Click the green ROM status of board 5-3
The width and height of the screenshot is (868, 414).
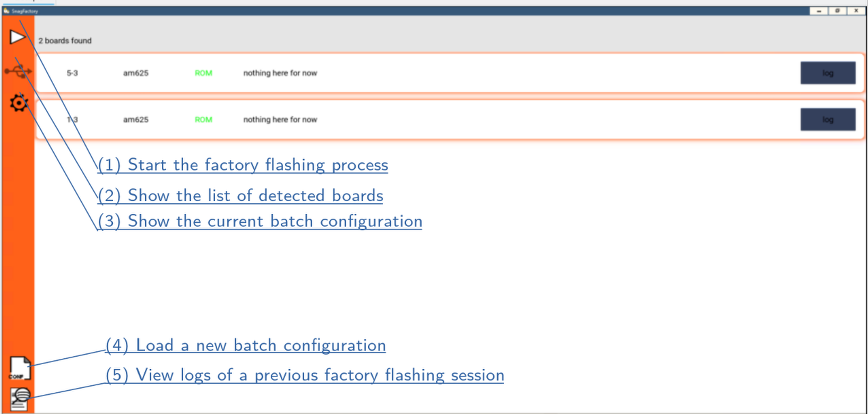(203, 73)
